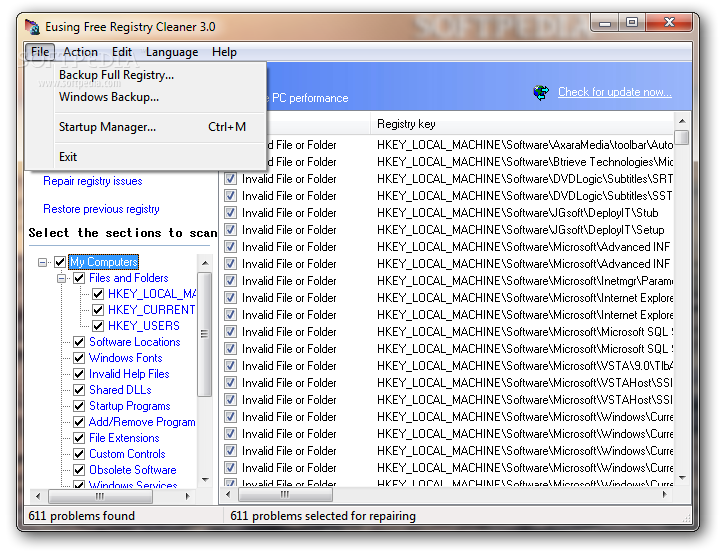
Task: Click results list scroll right arrow
Action: tap(664, 495)
